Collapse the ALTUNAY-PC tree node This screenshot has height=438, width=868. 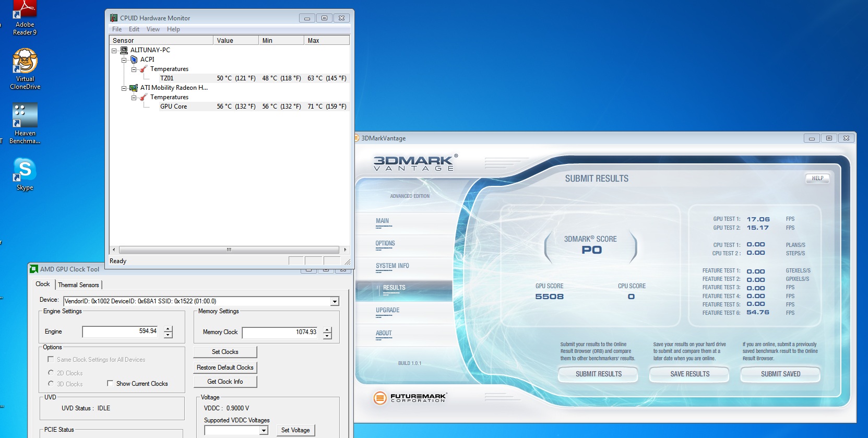[x=114, y=51]
